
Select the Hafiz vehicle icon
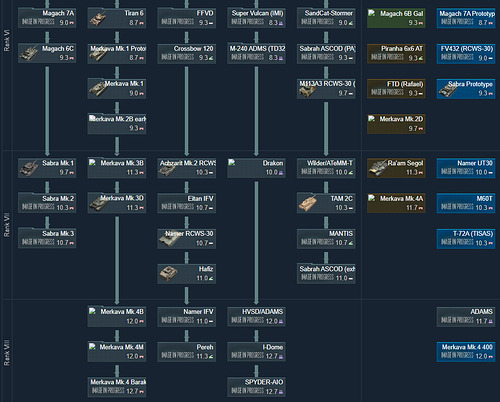coord(168,274)
